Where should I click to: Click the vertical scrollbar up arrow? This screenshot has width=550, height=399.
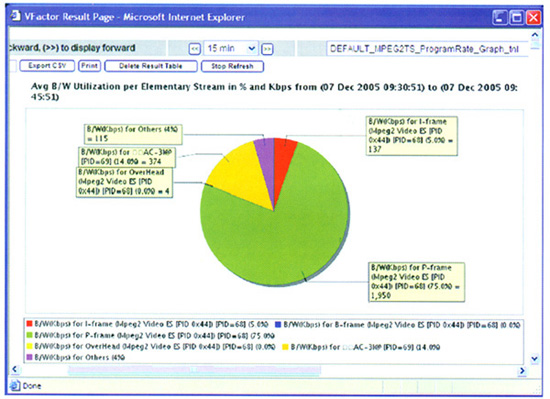point(535,35)
